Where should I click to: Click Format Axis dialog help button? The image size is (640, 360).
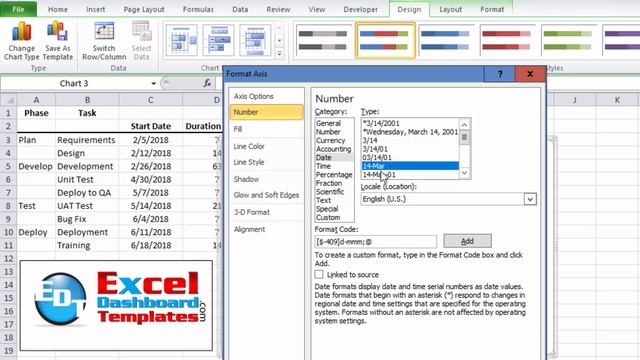tap(500, 74)
